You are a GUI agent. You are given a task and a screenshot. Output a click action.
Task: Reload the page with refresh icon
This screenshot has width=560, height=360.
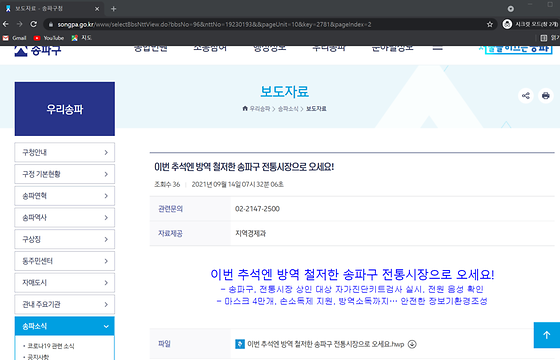(x=34, y=24)
